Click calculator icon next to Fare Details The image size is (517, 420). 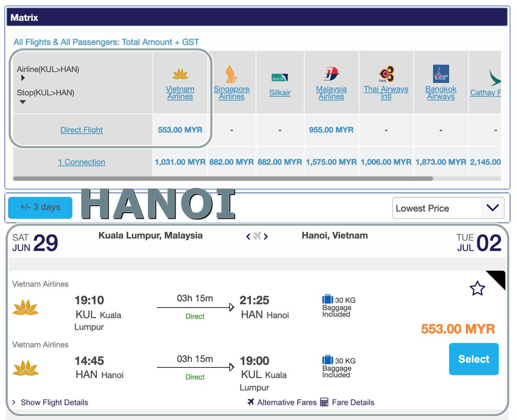(324, 402)
